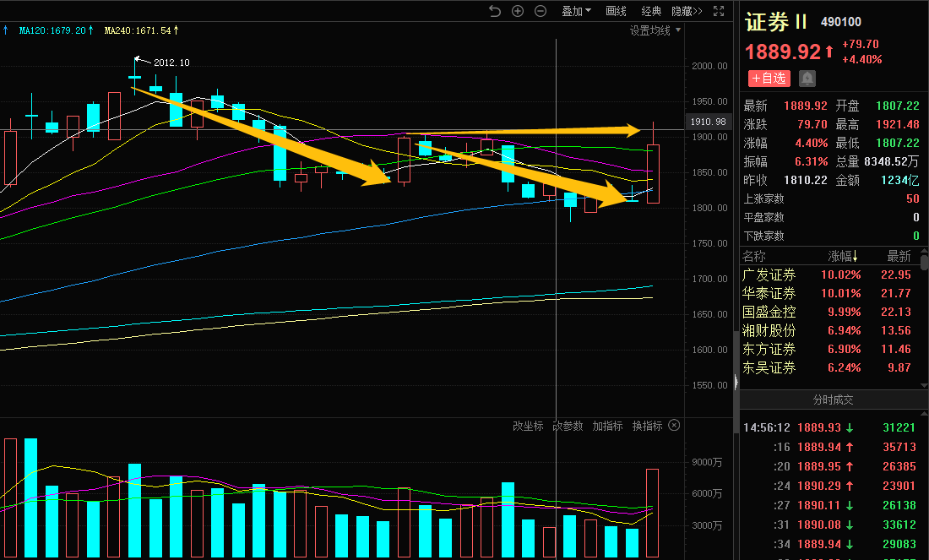Select 广发证券 in the constituent list

tap(769, 275)
